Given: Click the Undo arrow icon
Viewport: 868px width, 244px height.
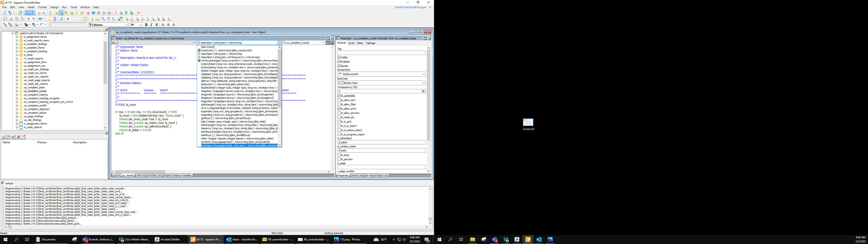Looking at the screenshot, I should [28, 19].
